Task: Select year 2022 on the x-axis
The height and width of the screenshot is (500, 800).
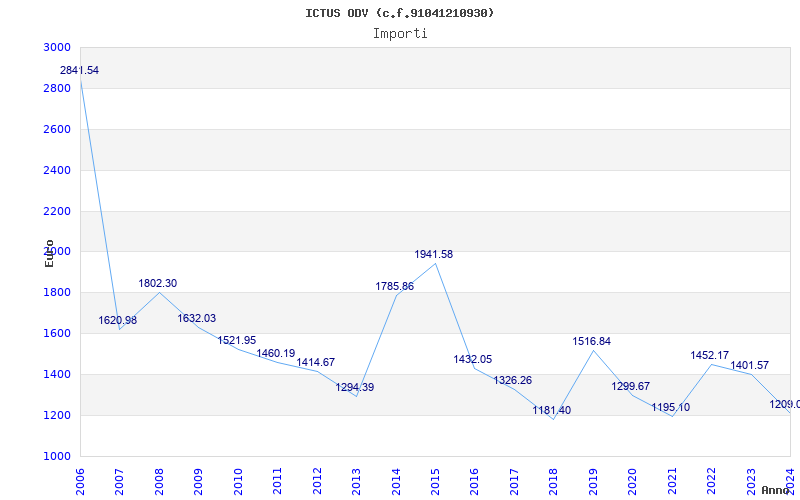Action: (x=713, y=479)
